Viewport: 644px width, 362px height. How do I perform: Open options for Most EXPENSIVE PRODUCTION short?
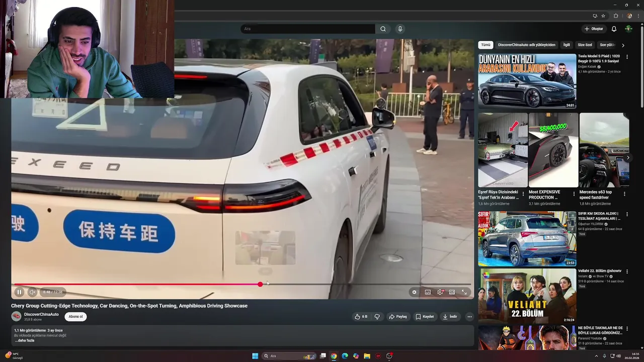pos(574,194)
